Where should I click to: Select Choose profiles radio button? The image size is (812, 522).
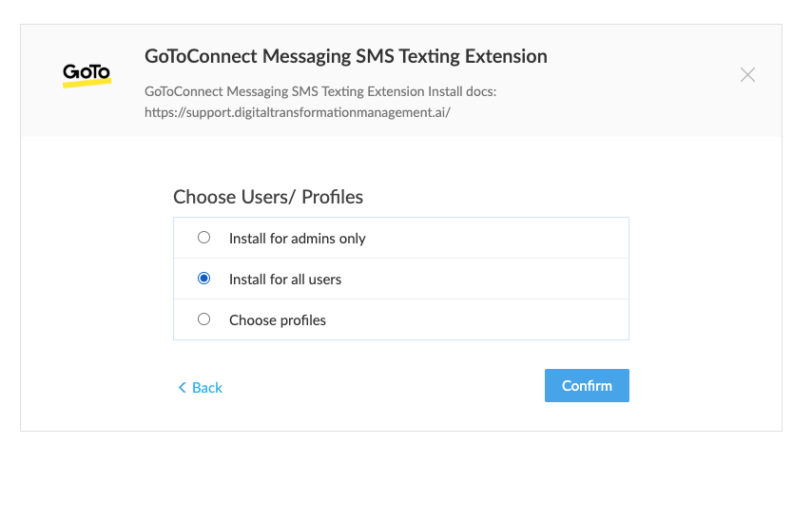(x=204, y=319)
